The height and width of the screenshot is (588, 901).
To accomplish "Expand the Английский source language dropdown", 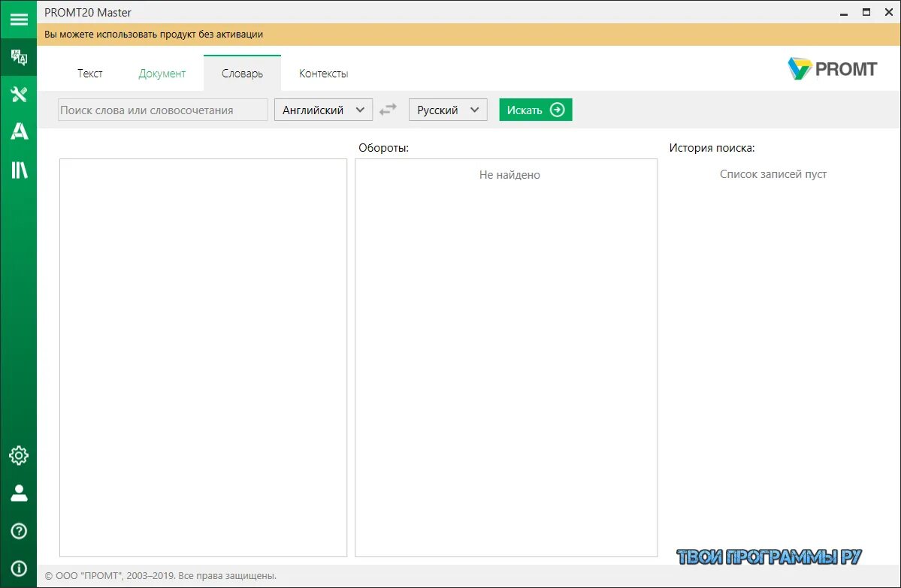I will [x=324, y=110].
